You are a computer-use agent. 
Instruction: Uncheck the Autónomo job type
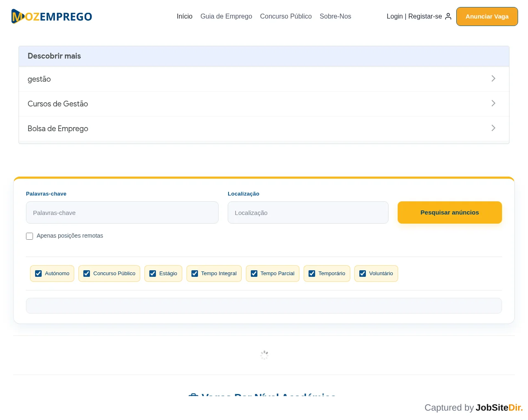(38, 274)
